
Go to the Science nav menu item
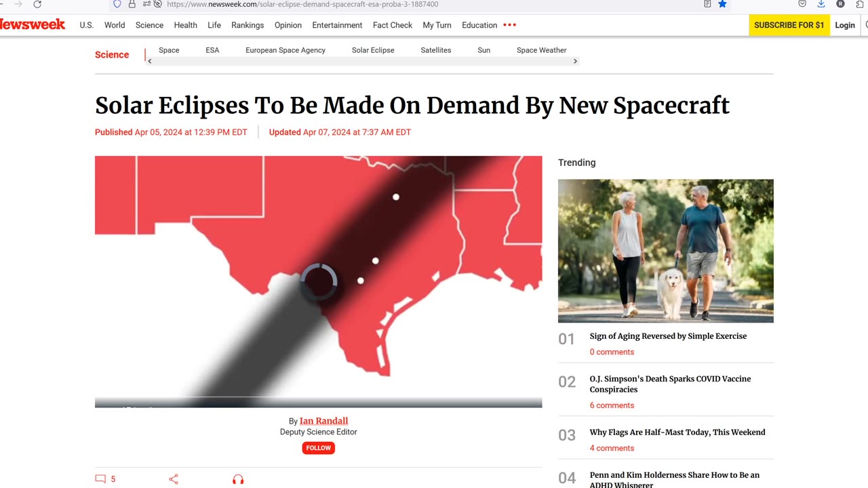click(x=149, y=25)
